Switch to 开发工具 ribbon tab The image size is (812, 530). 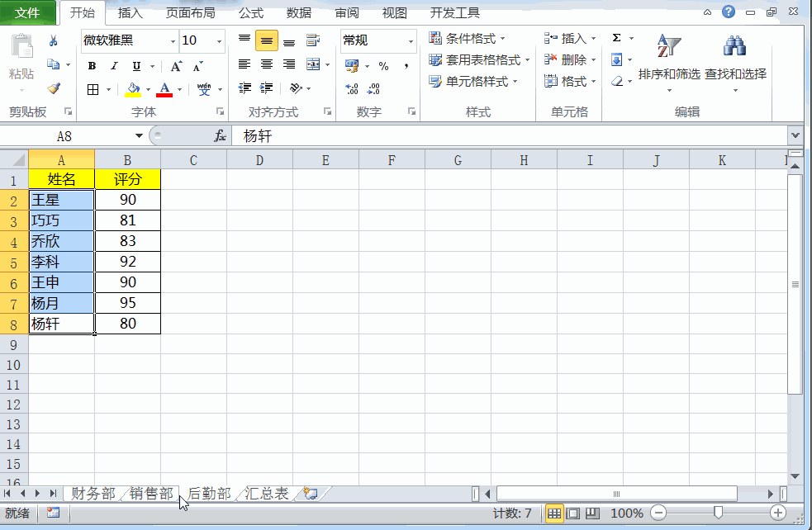click(x=455, y=13)
